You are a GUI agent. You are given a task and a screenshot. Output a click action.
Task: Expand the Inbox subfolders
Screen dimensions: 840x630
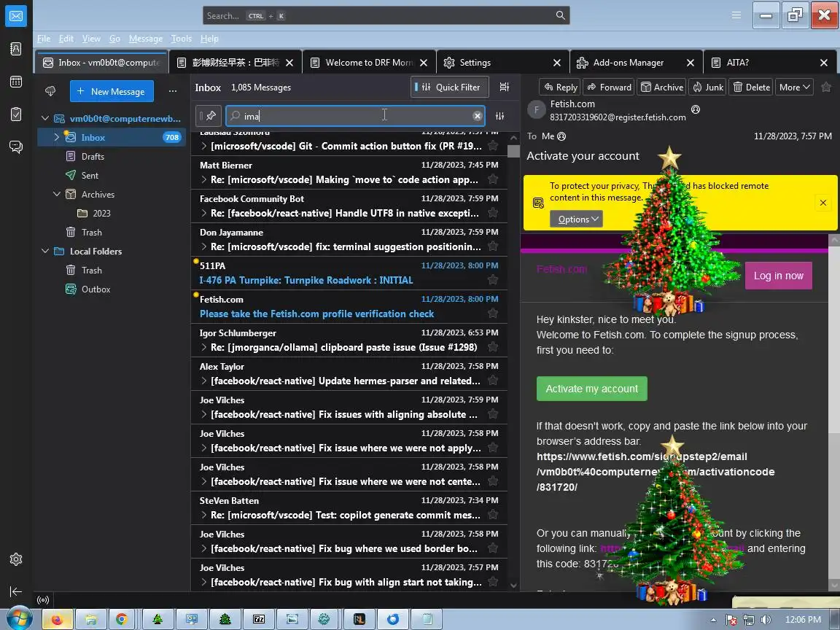pyautogui.click(x=57, y=137)
